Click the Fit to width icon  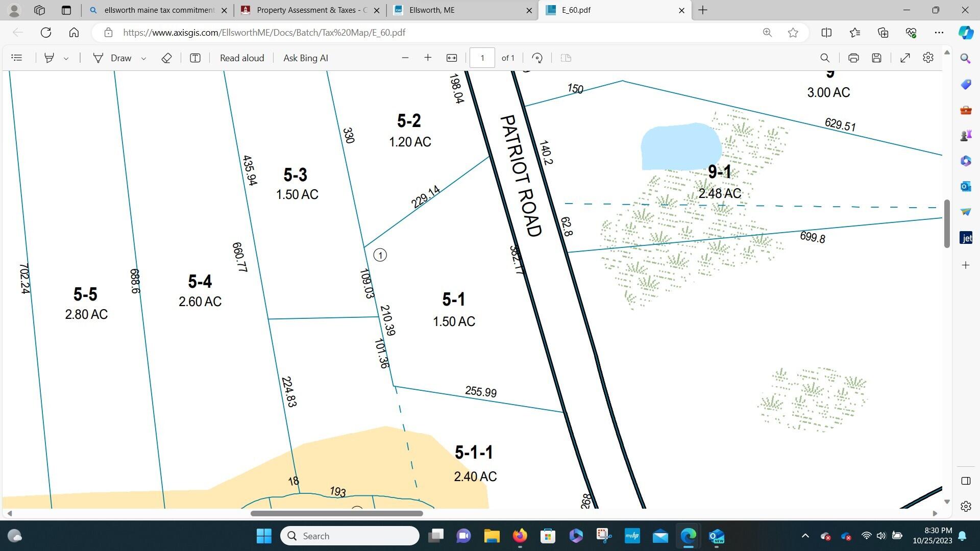click(452, 58)
